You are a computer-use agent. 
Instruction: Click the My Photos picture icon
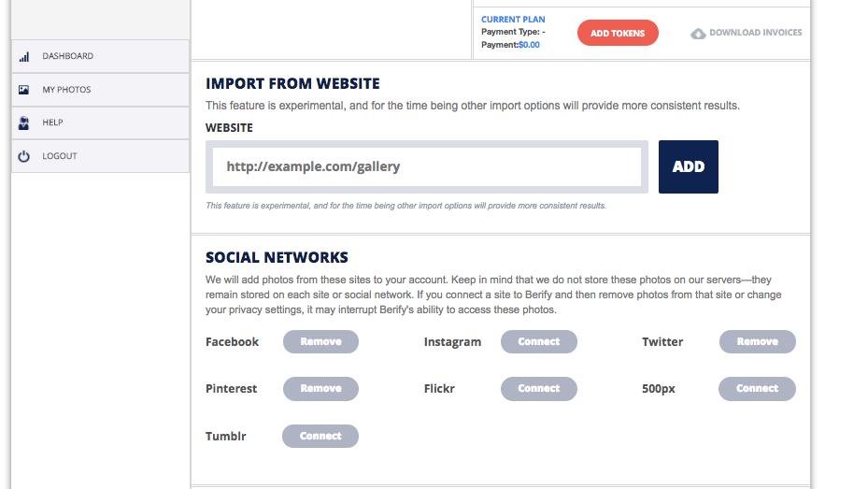(x=23, y=90)
